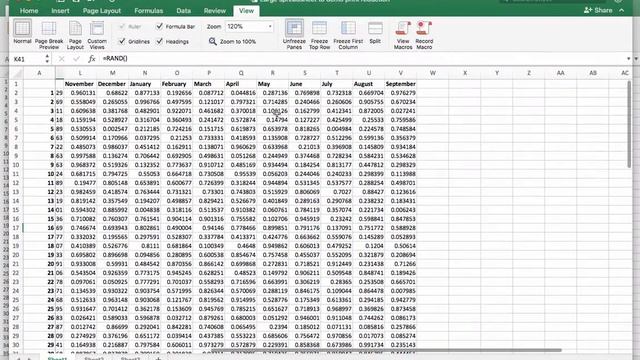Click the fx insert function icon
The width and height of the screenshot is (640, 360).
(x=92, y=59)
